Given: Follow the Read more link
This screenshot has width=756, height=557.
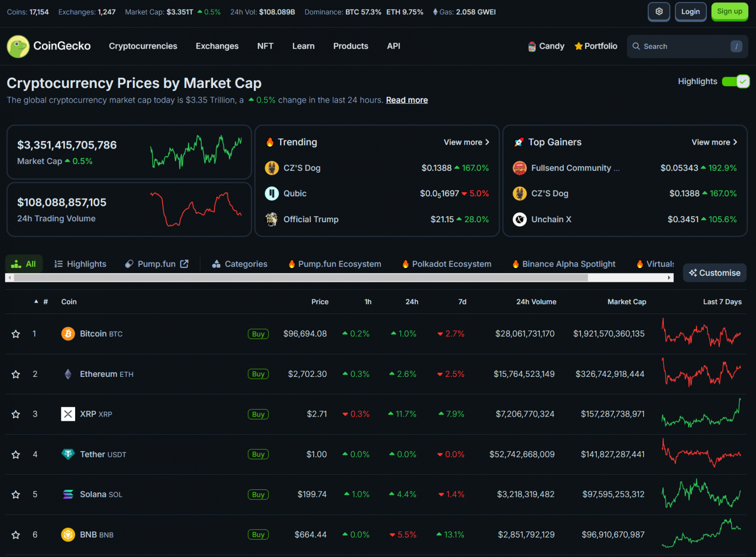Looking at the screenshot, I should coord(407,100).
